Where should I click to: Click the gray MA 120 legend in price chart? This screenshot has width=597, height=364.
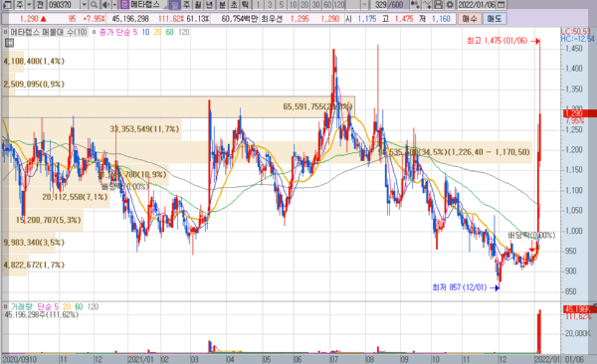coord(183,32)
